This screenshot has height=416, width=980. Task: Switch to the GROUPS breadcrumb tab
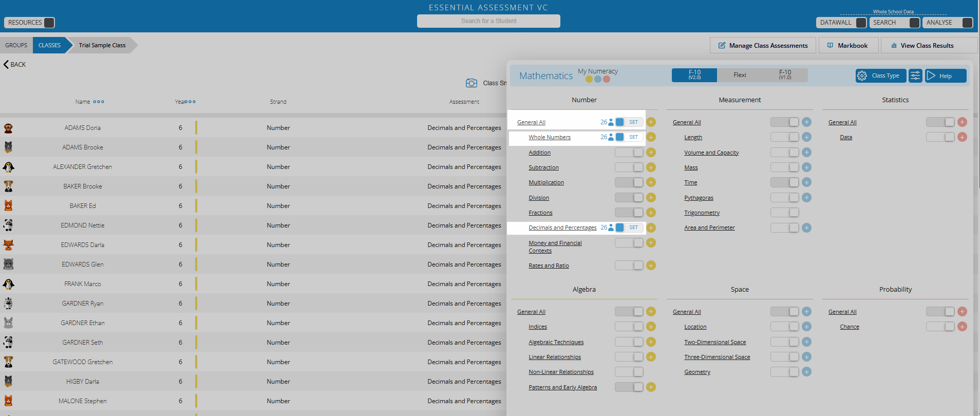[16, 45]
